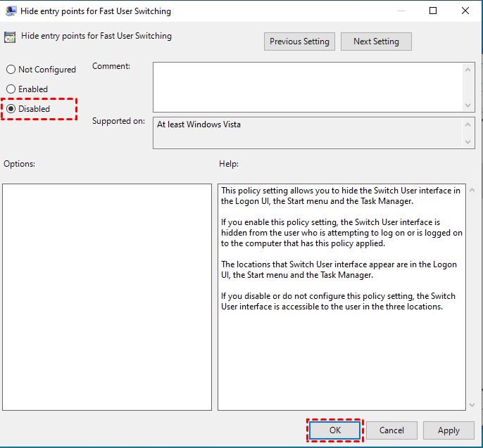Set the policy to Disabled
483x448 pixels.
coord(11,109)
